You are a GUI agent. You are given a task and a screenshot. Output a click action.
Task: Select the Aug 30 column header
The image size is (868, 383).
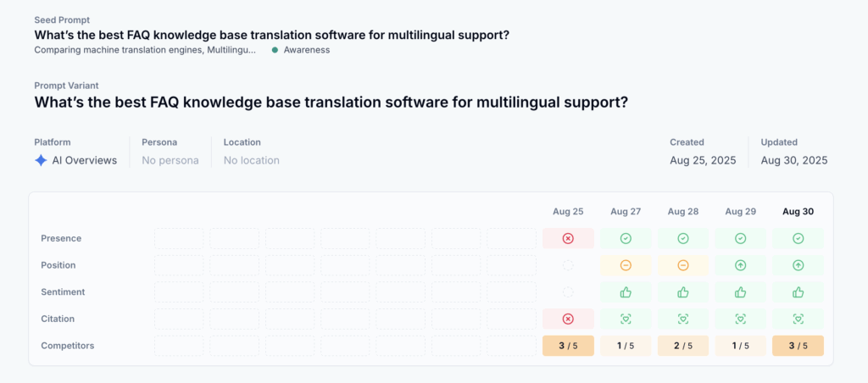point(798,212)
